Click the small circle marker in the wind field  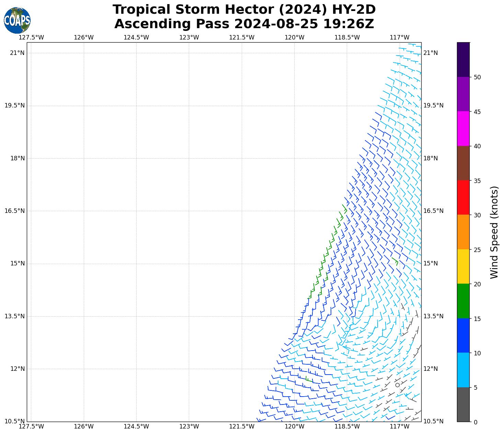pyautogui.click(x=397, y=385)
